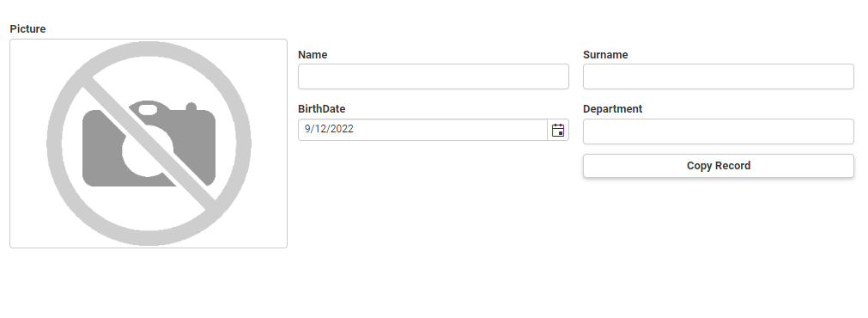Click the camera flash bump on the placeholder

click(191, 107)
